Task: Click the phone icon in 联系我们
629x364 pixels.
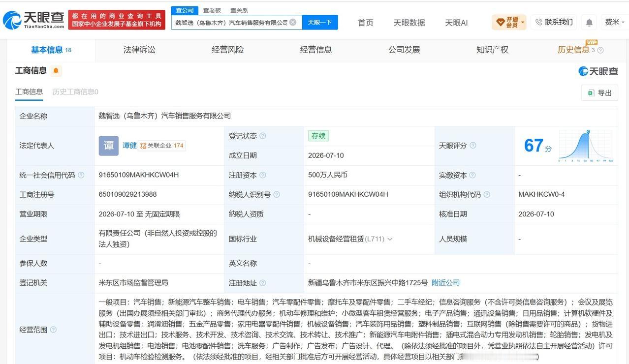Action: pos(538,22)
